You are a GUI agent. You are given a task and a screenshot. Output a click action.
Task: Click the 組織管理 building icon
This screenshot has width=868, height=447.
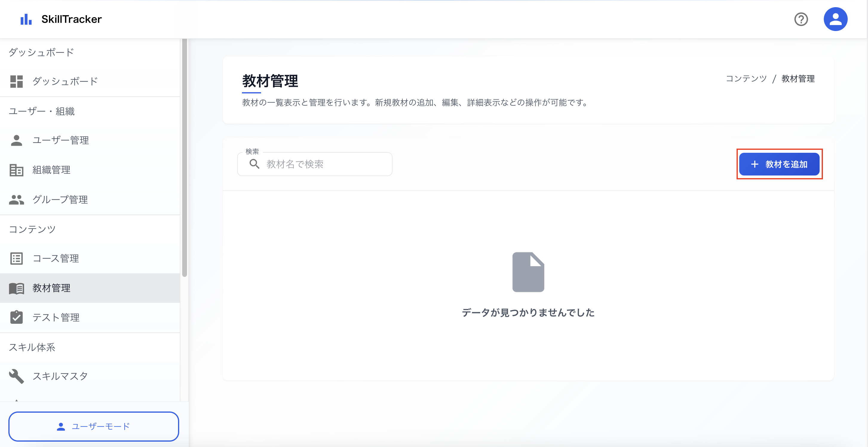(x=16, y=170)
